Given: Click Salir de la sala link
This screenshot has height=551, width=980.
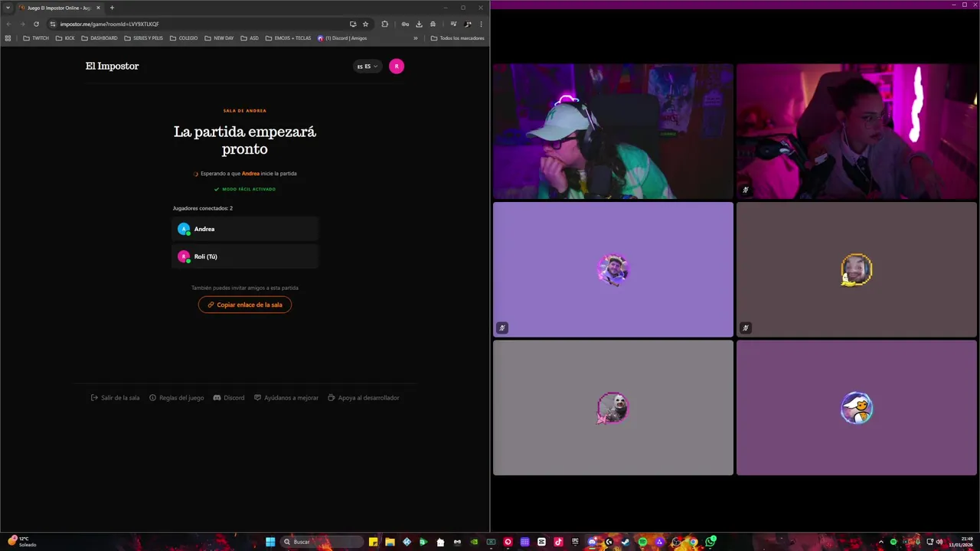Looking at the screenshot, I should pos(116,398).
